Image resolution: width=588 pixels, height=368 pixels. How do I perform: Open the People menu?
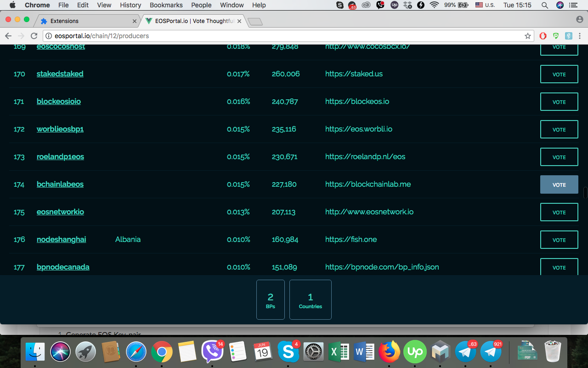tap(201, 5)
